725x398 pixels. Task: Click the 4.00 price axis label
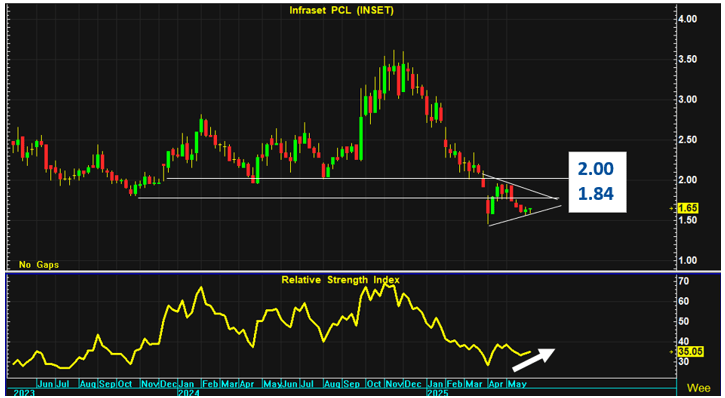[x=688, y=19]
